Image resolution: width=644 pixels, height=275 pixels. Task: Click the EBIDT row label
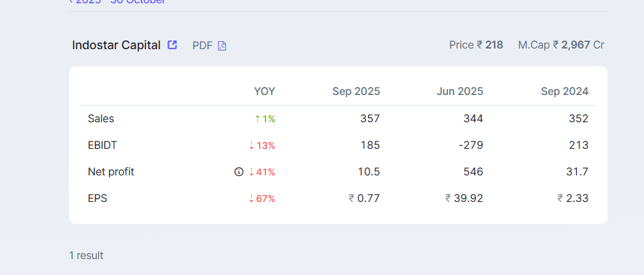tap(102, 145)
